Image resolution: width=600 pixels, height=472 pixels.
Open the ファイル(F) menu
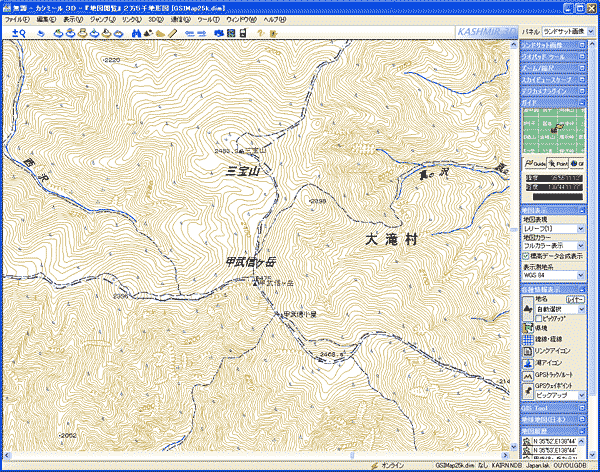pyautogui.click(x=16, y=20)
